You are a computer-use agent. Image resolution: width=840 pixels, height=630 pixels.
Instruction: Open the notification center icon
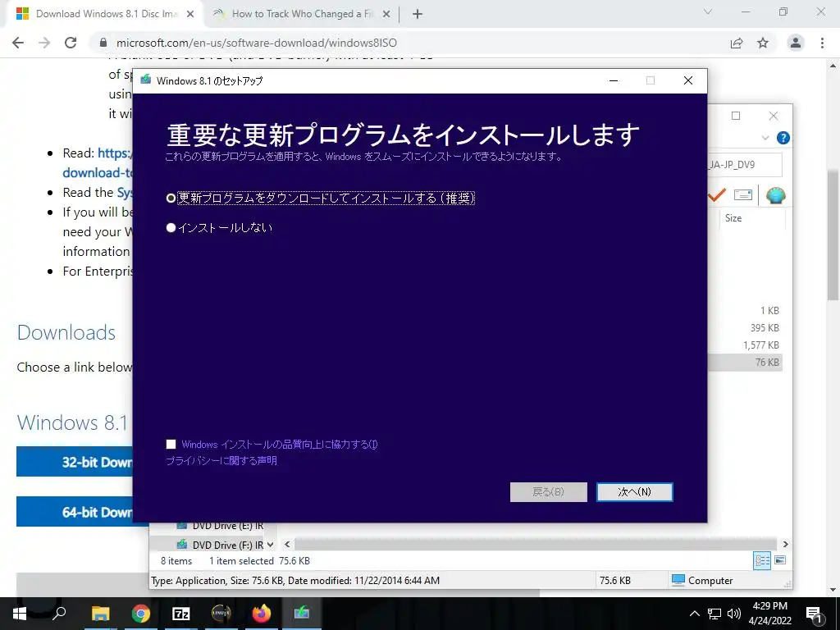[814, 614]
